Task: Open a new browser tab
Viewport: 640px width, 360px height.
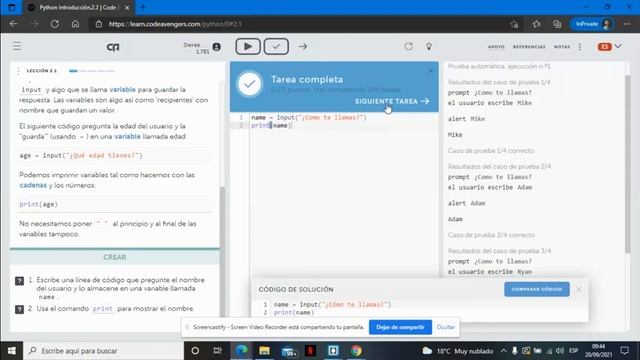Action: pyautogui.click(x=143, y=7)
